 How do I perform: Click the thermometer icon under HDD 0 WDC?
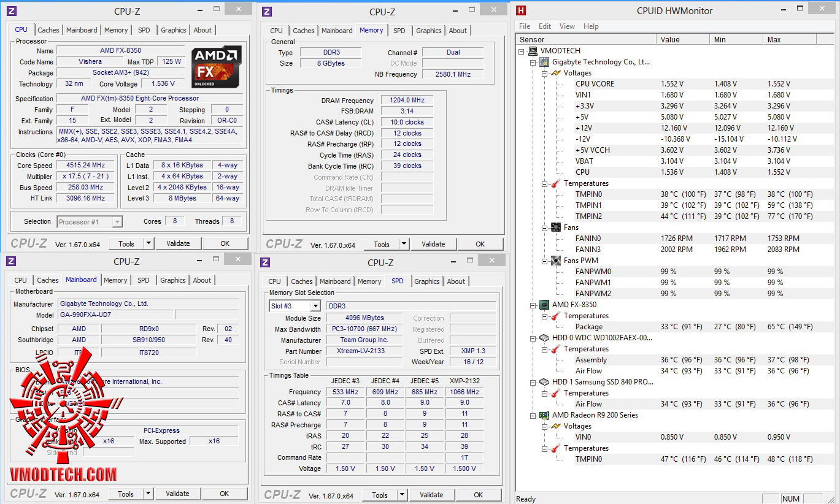pyautogui.click(x=556, y=349)
